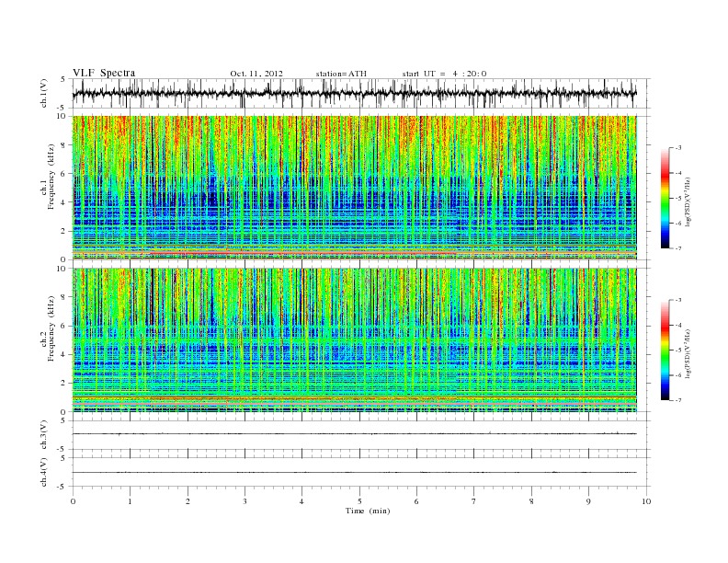Click time axis tick label '9'

(x=588, y=501)
